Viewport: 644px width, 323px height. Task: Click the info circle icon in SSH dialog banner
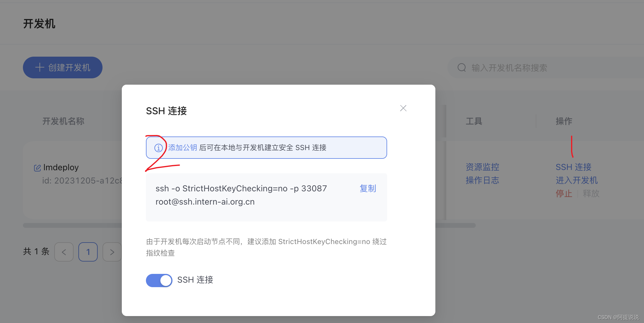click(158, 148)
